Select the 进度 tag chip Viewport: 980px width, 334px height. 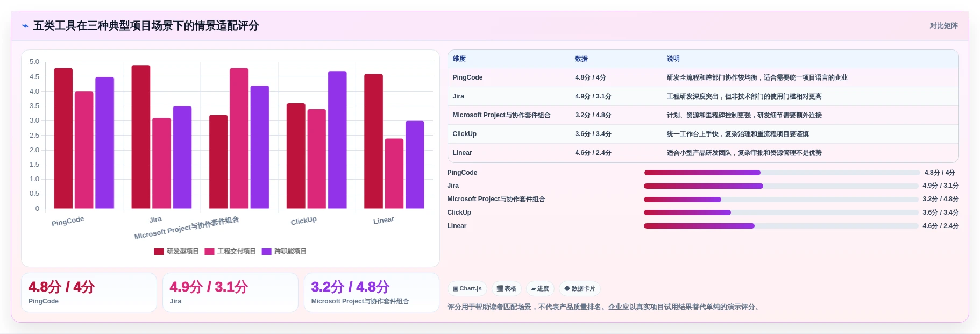[539, 289]
